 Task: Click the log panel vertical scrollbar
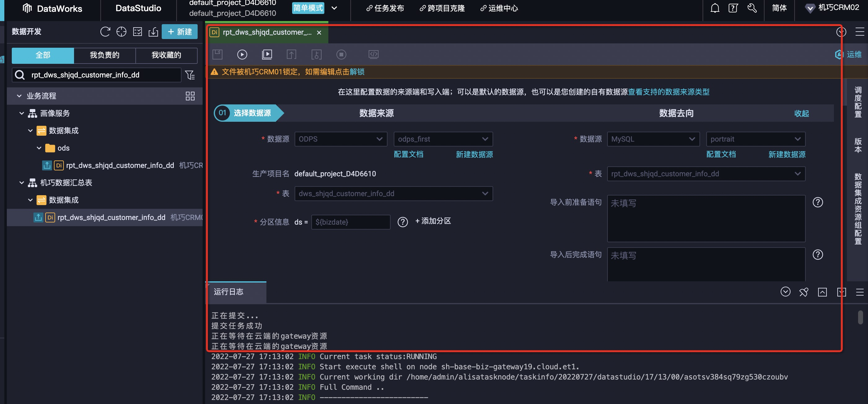pos(860,317)
